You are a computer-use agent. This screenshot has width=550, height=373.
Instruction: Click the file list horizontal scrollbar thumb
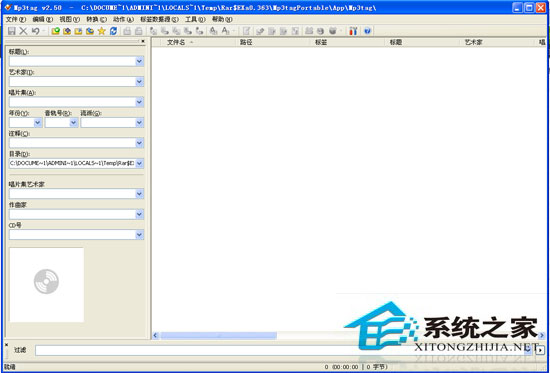(x=219, y=335)
